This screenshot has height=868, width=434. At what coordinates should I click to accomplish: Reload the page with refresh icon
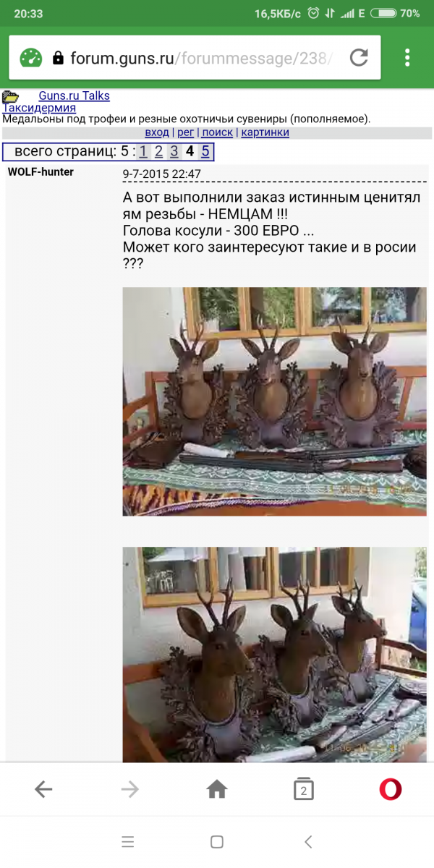tap(359, 58)
